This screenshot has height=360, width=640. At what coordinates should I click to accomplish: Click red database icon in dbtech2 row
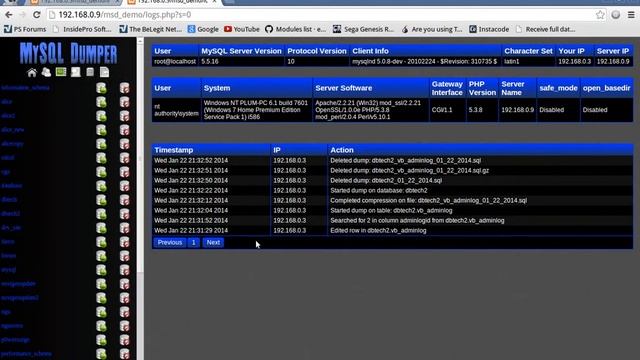click(x=124, y=214)
